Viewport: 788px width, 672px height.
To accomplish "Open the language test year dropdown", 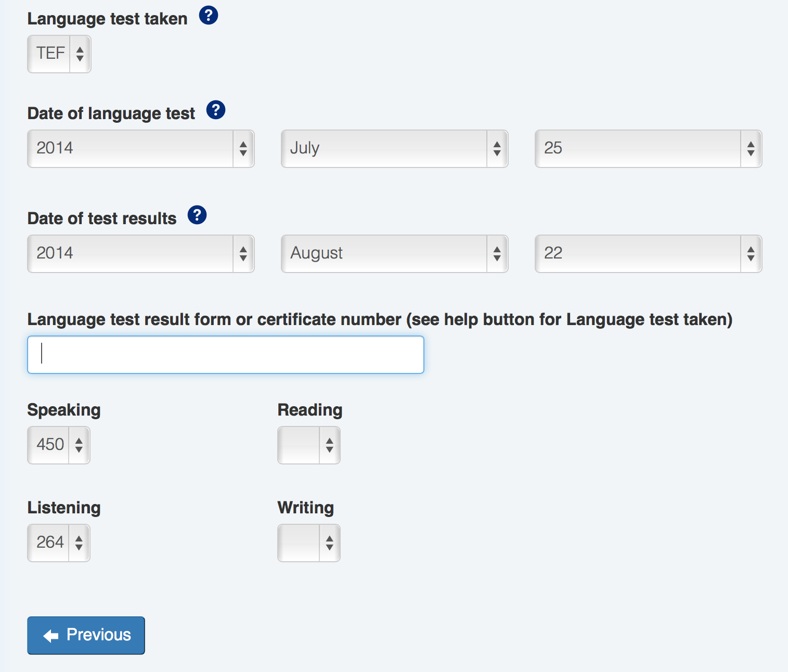I will click(x=140, y=149).
